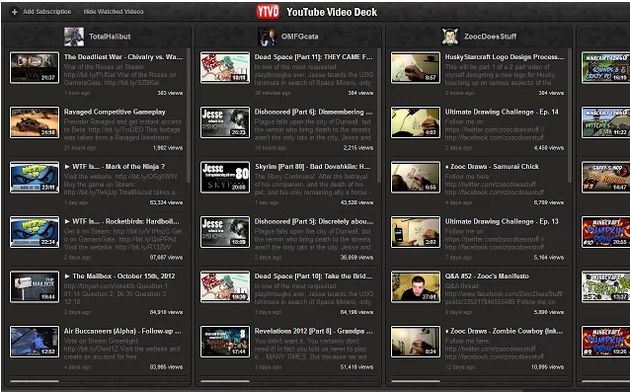Click the 4,459 views count text
Viewport: 630px width, 392px height.
point(548,148)
